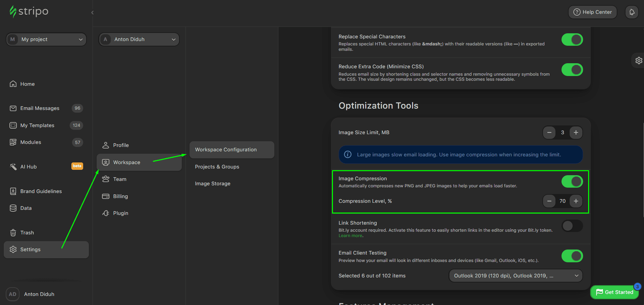Image resolution: width=644 pixels, height=305 pixels.
Task: Increase the Compression Level with plus
Action: click(576, 201)
